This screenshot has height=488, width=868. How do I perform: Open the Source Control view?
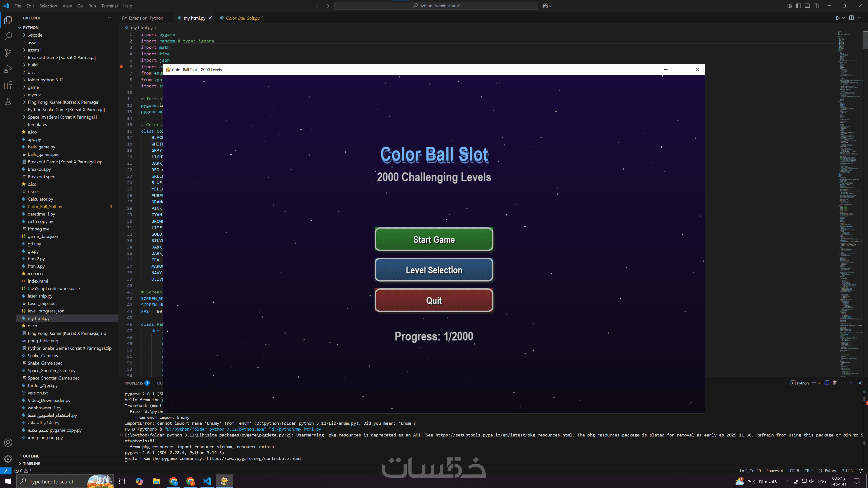click(8, 52)
